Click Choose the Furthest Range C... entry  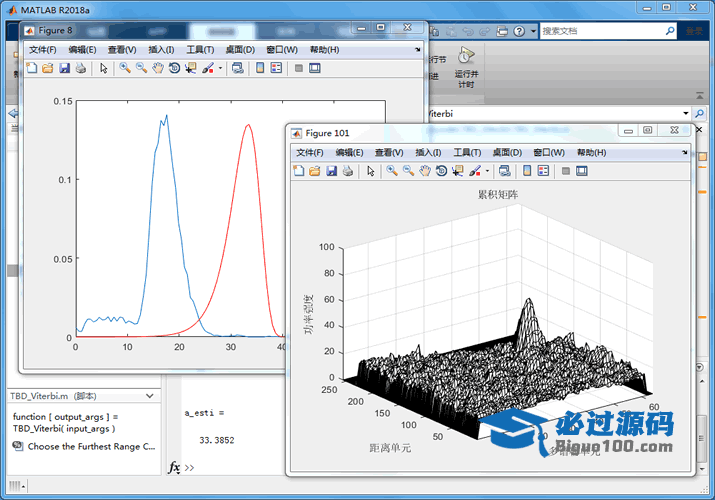coord(84,447)
